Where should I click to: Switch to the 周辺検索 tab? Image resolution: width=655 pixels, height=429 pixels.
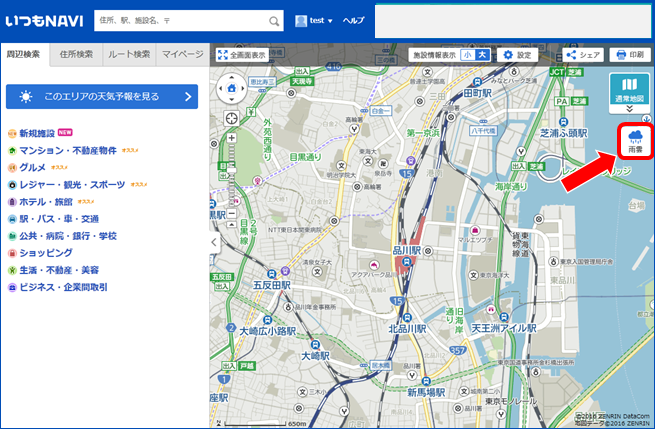point(24,55)
